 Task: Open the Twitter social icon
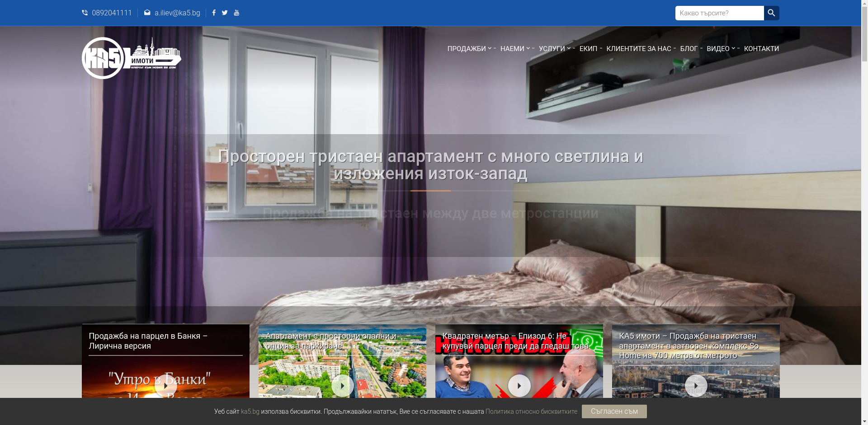[225, 13]
